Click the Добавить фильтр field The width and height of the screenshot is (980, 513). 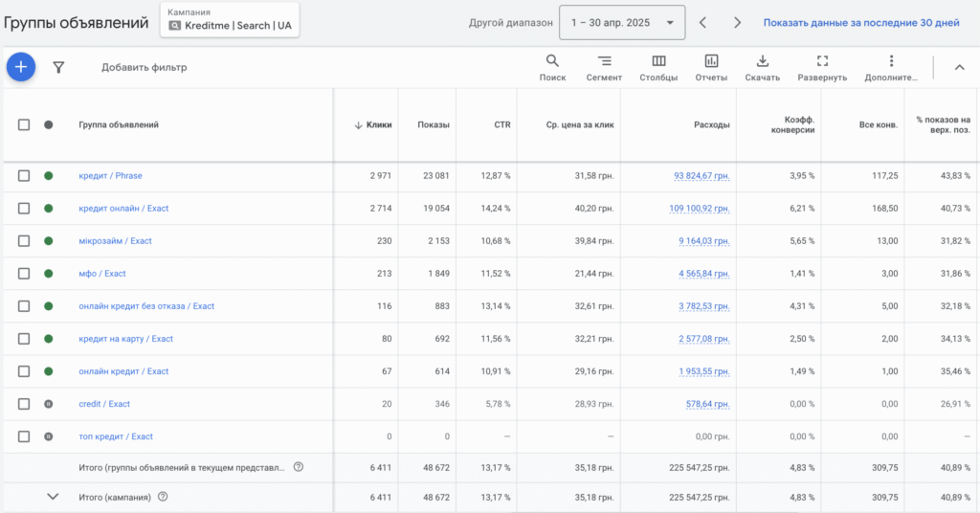(144, 68)
